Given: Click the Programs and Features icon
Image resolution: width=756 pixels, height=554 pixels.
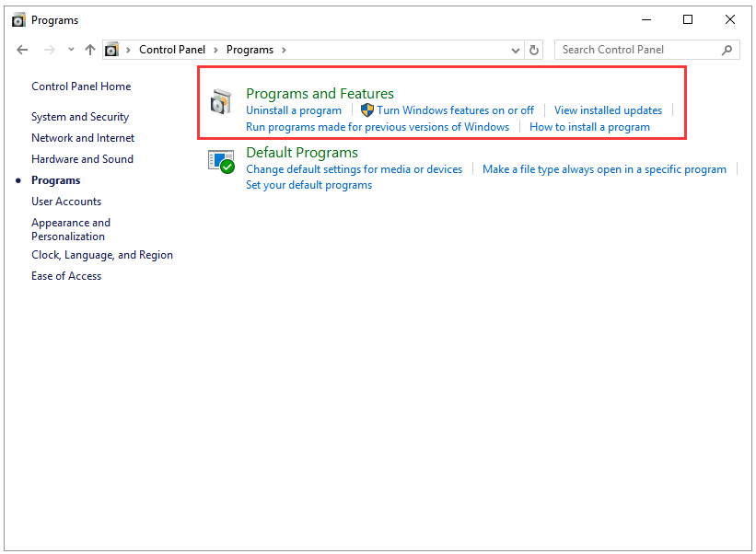Looking at the screenshot, I should (x=221, y=102).
